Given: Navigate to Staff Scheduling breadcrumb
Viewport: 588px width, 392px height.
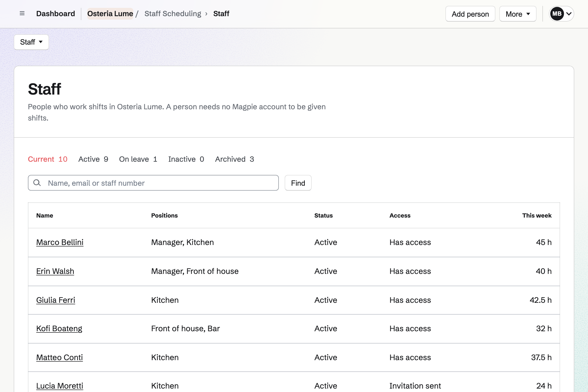Looking at the screenshot, I should click(173, 13).
